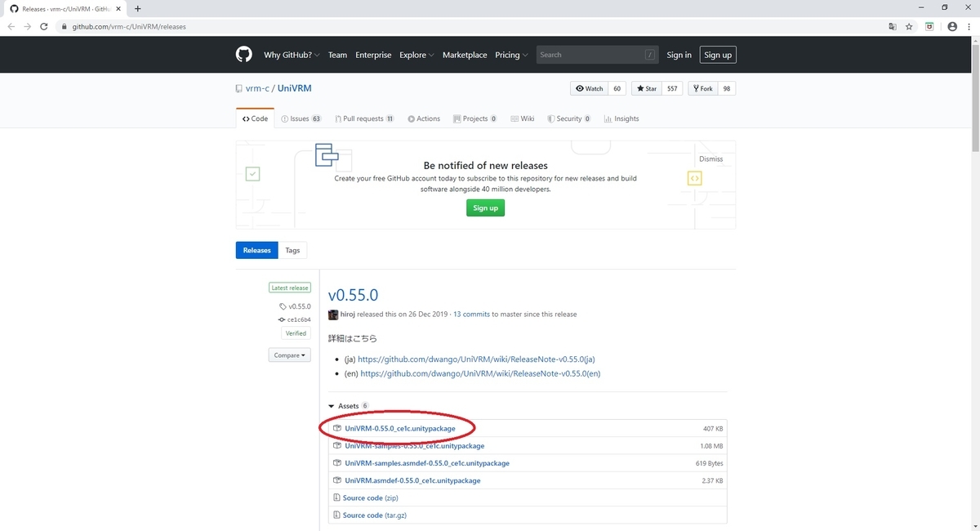This screenshot has width=980, height=531.
Task: Expand the Explore dropdown in header
Action: point(416,55)
